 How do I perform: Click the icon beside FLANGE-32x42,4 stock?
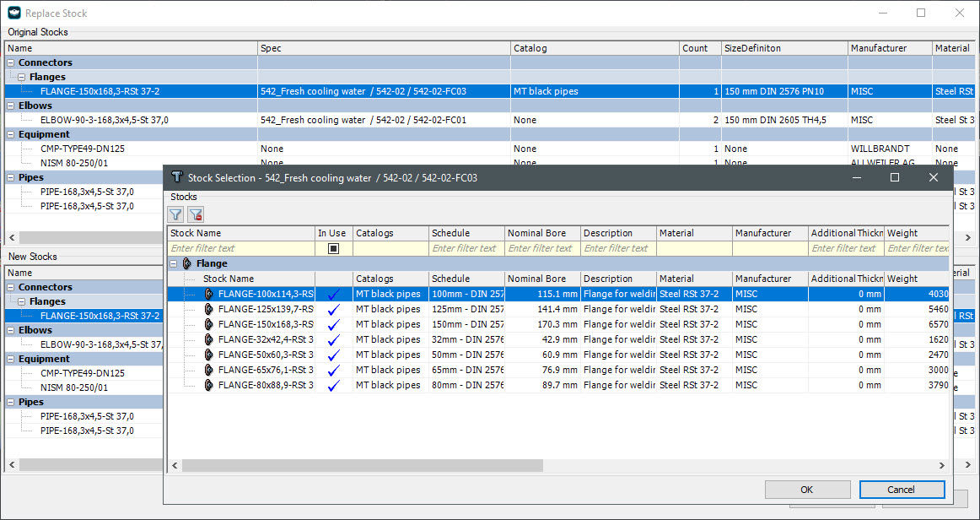coord(208,339)
